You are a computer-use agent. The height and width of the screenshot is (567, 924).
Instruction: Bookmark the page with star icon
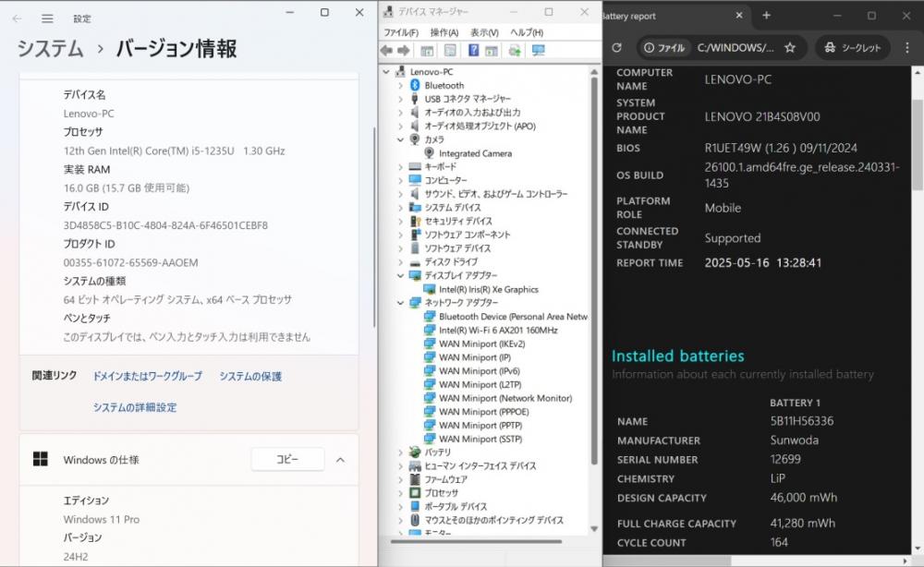click(x=790, y=48)
